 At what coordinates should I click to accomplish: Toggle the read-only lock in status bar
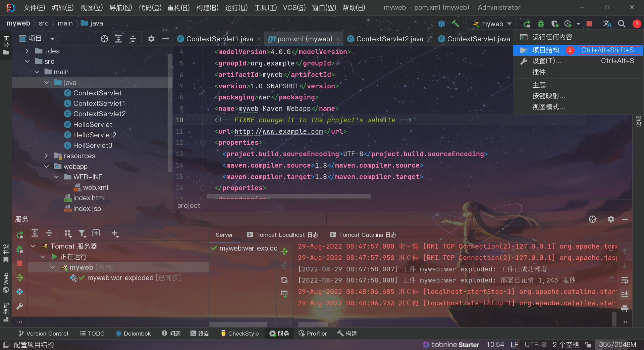click(x=588, y=345)
